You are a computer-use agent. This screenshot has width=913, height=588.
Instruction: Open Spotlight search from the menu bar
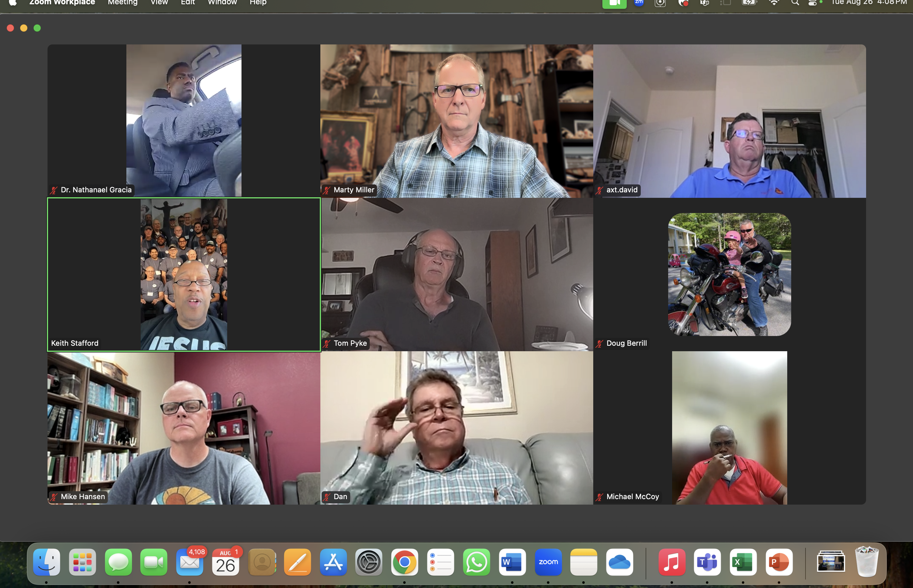[795, 3]
